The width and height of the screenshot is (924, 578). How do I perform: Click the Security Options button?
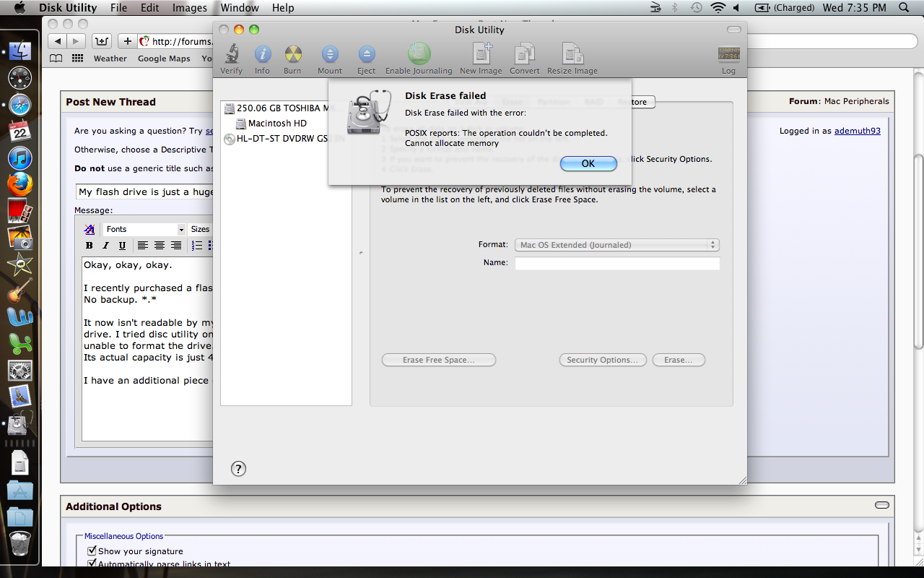603,360
